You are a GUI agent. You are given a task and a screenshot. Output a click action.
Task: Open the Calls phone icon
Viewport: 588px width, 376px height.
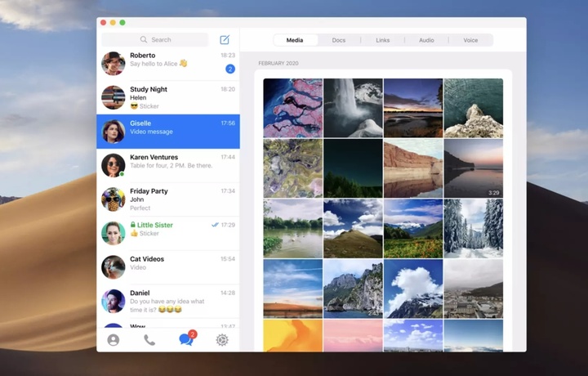coord(149,340)
